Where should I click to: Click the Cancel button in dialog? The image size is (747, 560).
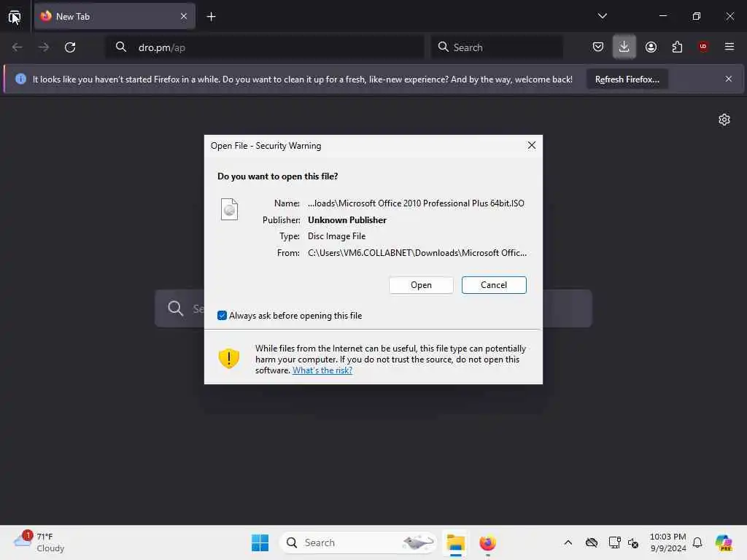[x=494, y=285]
